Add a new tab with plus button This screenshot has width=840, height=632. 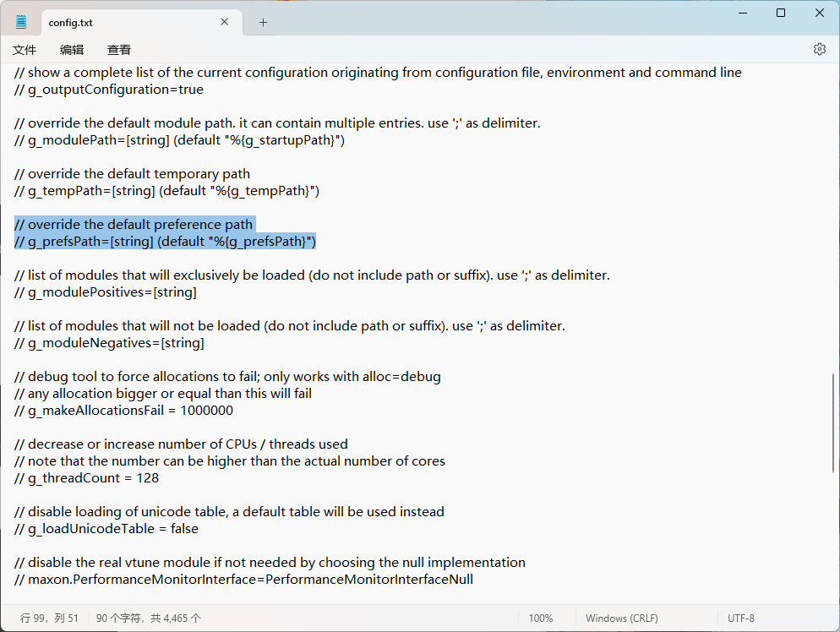(x=263, y=23)
